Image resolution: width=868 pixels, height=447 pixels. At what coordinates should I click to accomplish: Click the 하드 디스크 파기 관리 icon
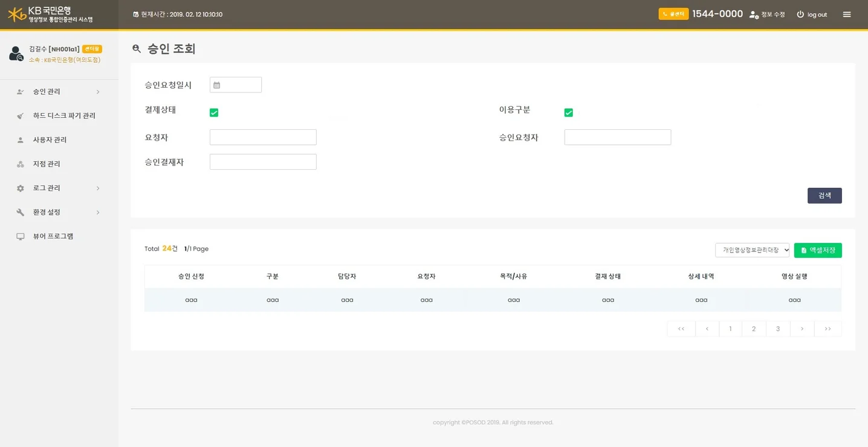21,116
